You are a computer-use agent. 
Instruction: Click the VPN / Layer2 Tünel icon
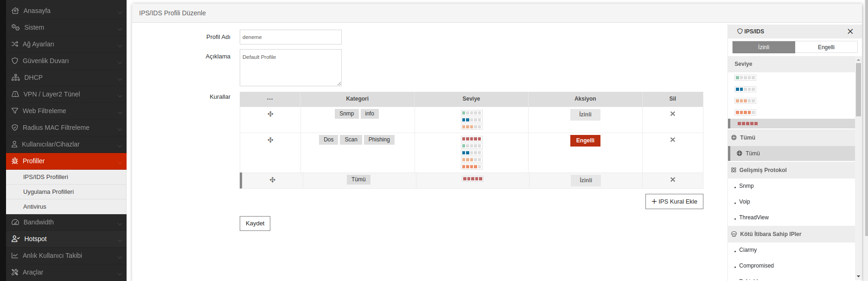pyautogui.click(x=15, y=94)
